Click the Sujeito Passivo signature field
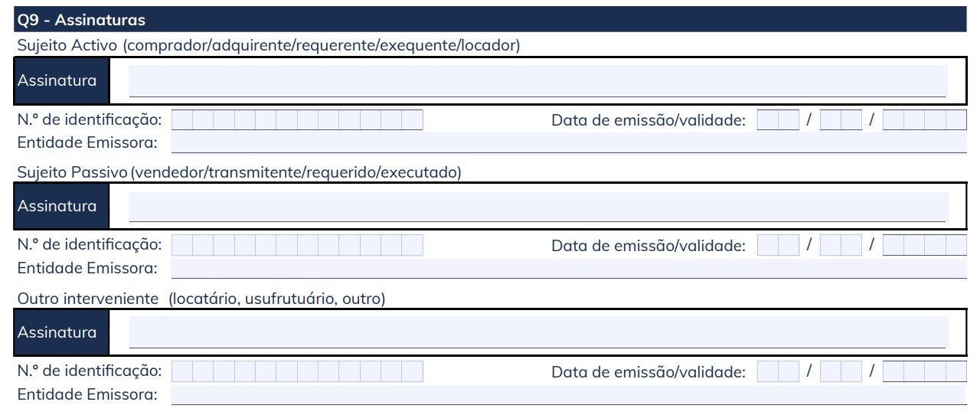The image size is (980, 415). click(538, 207)
